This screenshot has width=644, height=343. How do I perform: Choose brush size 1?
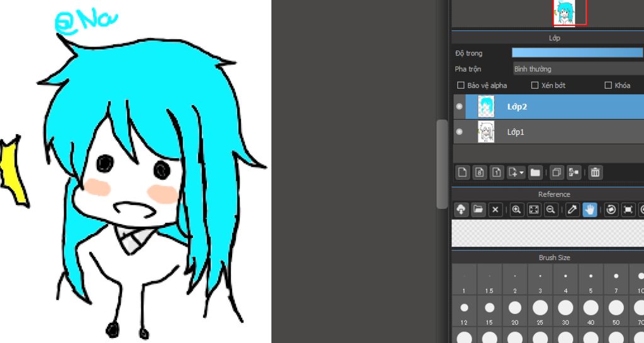464,279
